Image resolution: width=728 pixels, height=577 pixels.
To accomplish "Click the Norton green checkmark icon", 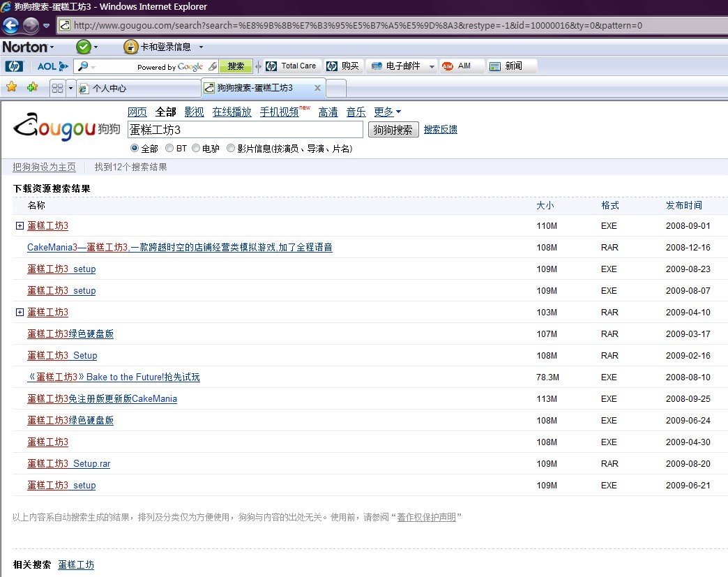I will (x=84, y=47).
